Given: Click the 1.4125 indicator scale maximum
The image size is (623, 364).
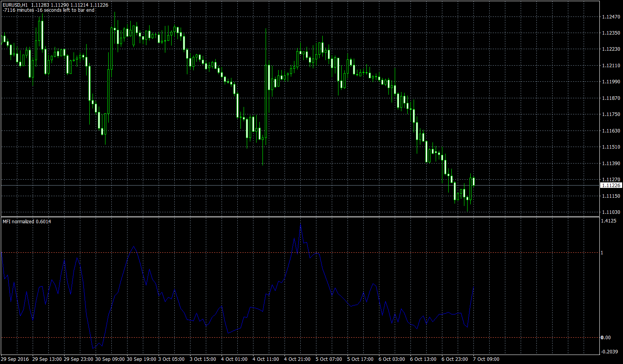Looking at the screenshot, I should tap(609, 221).
